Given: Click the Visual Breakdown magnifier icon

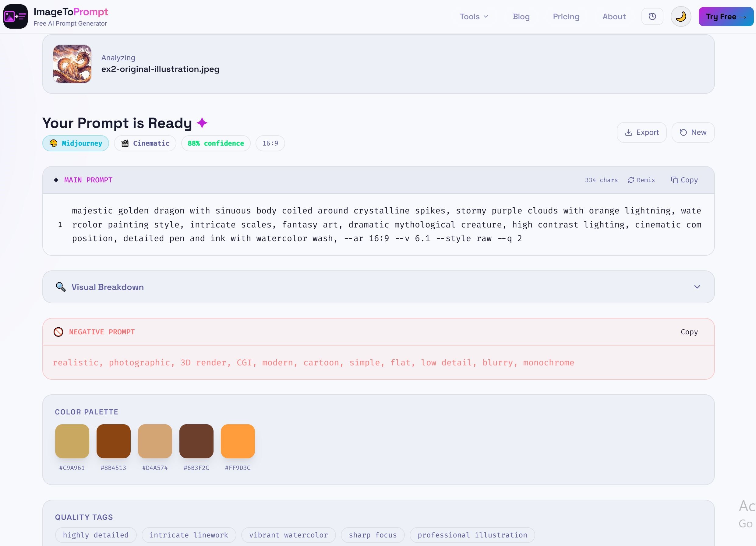Looking at the screenshot, I should (61, 287).
